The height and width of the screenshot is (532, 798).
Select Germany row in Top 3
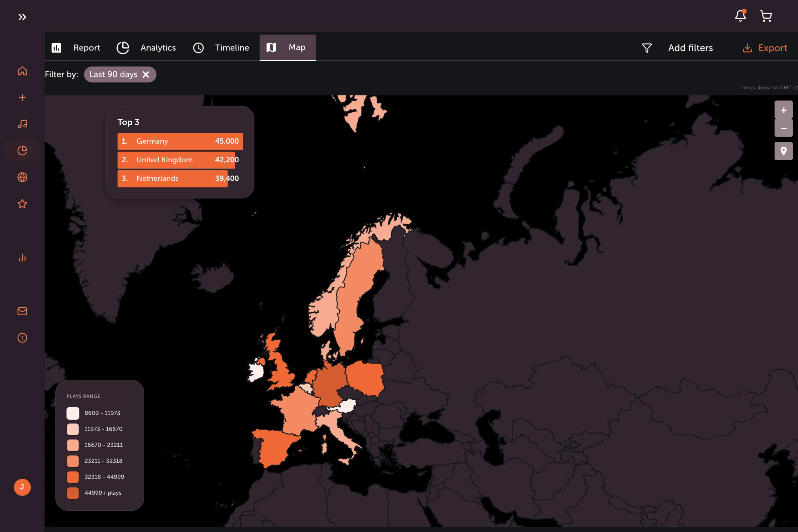(x=180, y=141)
